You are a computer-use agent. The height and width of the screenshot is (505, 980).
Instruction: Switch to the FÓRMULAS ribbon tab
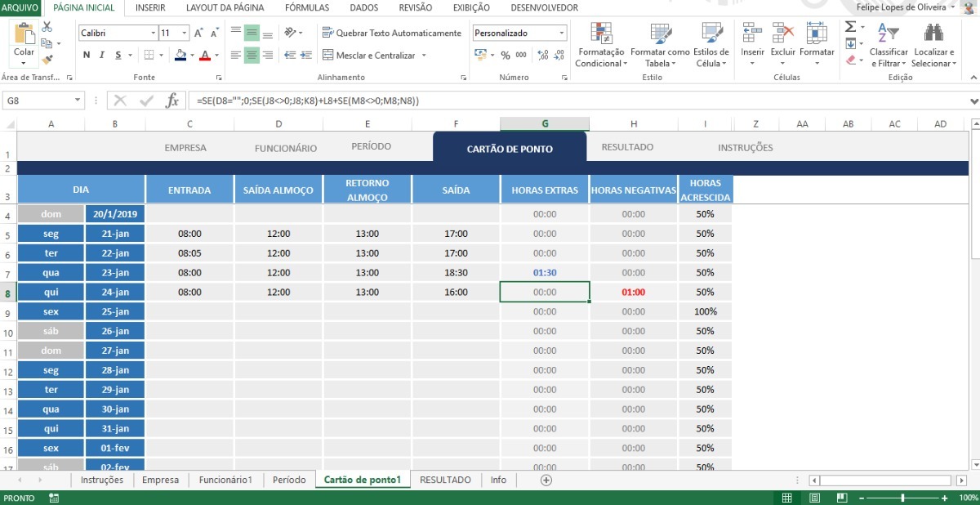306,7
